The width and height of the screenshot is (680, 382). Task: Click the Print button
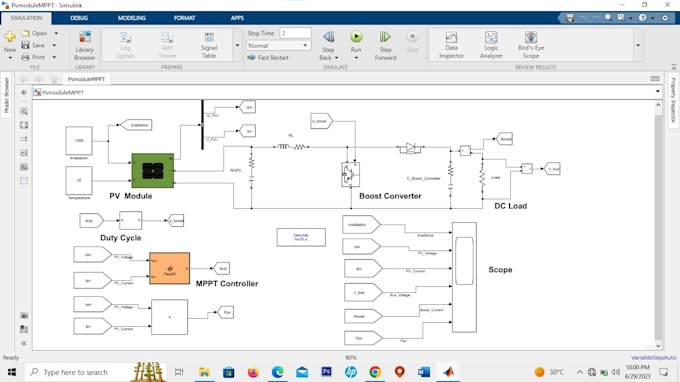click(33, 57)
